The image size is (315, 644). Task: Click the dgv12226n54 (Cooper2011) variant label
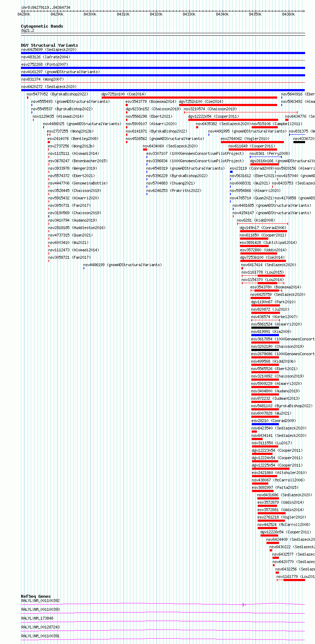[x=286, y=532]
